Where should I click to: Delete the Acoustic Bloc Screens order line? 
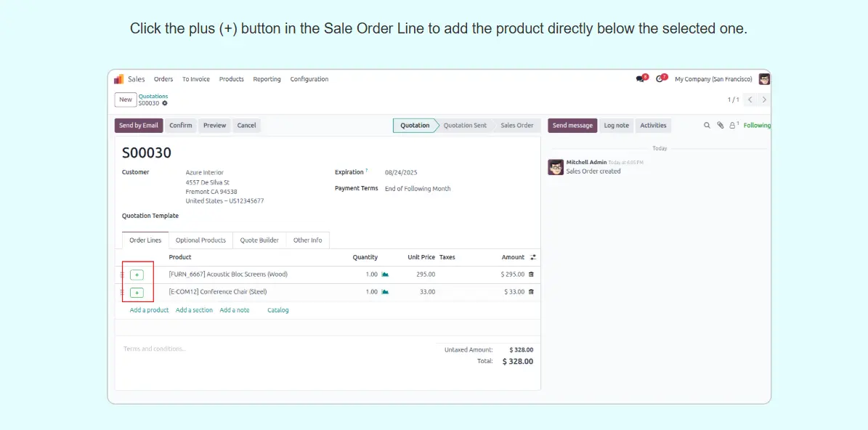pos(531,275)
